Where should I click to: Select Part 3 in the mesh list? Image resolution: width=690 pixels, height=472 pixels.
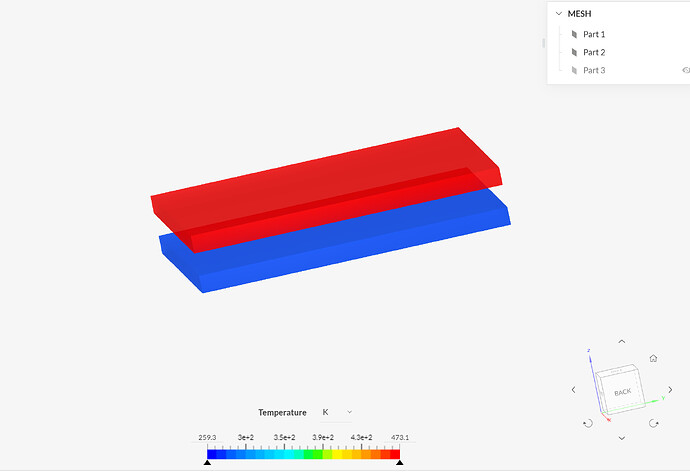594,70
